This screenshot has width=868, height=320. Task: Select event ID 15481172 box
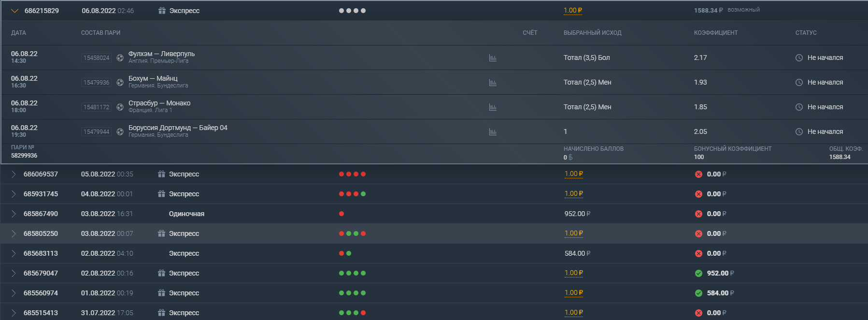click(97, 107)
